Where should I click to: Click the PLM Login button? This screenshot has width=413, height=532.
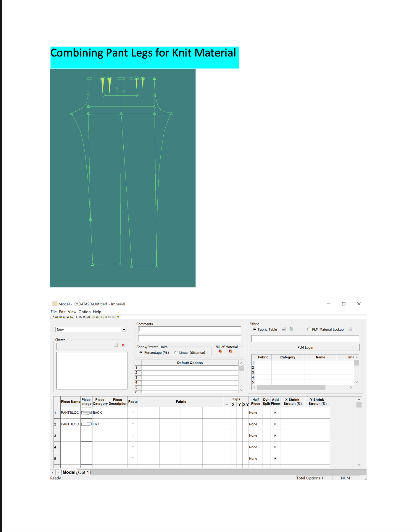[x=305, y=347]
